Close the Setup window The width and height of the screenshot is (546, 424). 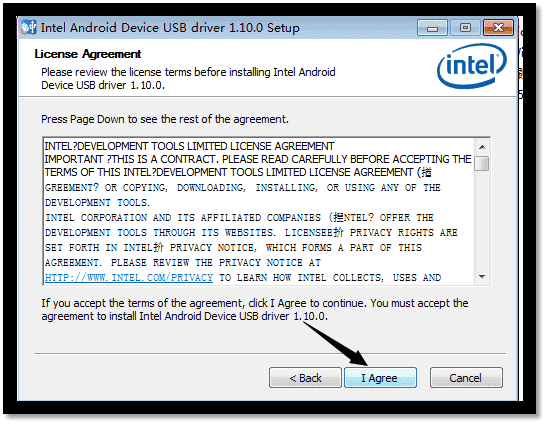coord(498,28)
